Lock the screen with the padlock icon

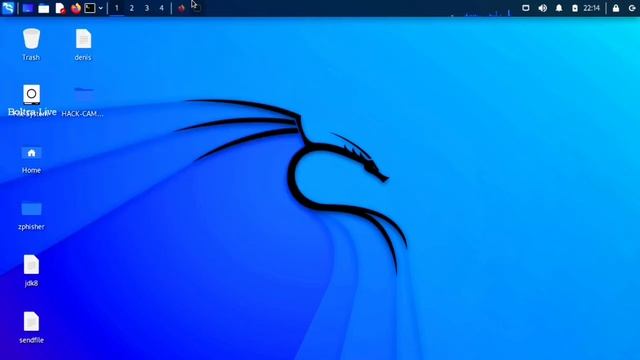click(x=616, y=8)
